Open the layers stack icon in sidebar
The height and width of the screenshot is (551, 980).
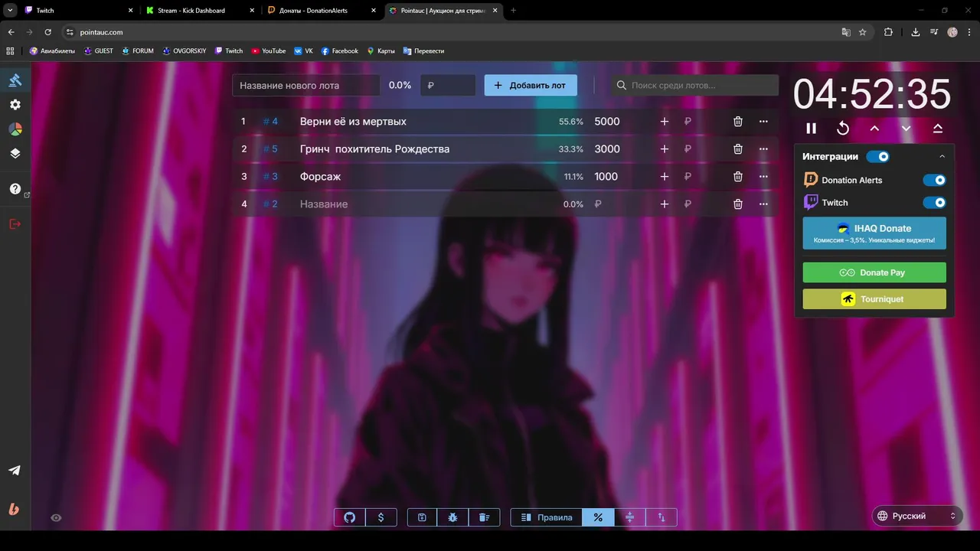(15, 153)
